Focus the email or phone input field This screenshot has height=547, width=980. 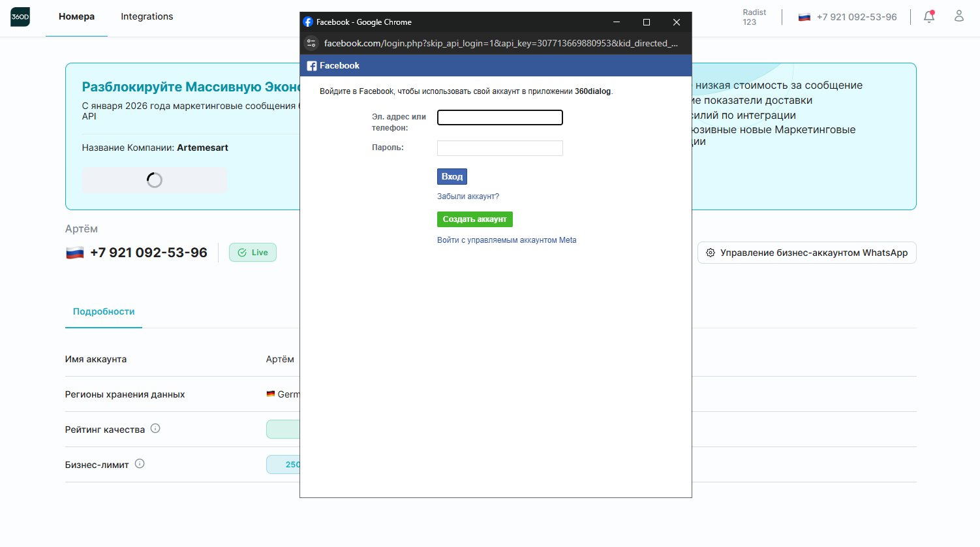pos(500,117)
